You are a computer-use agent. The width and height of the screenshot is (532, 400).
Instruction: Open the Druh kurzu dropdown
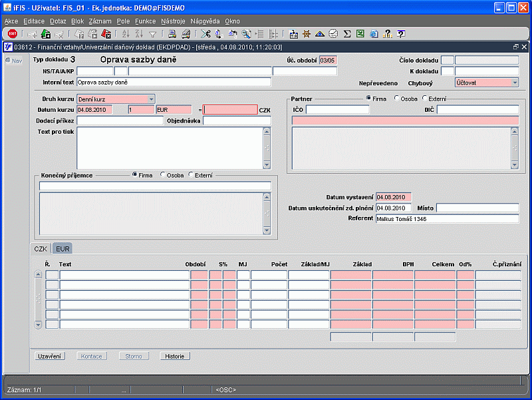pos(152,99)
